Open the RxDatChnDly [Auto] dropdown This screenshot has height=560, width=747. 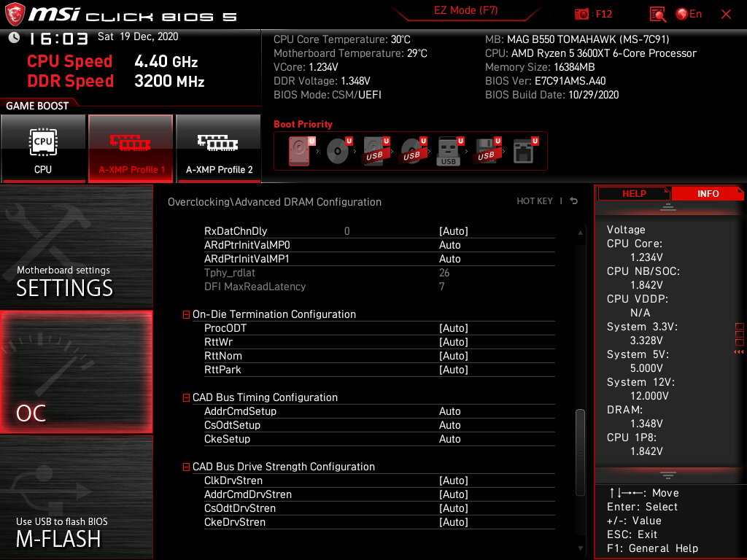point(454,231)
